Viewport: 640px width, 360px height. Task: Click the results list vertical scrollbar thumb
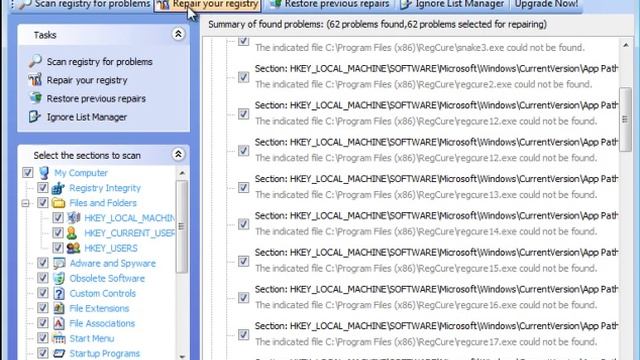coord(625,119)
